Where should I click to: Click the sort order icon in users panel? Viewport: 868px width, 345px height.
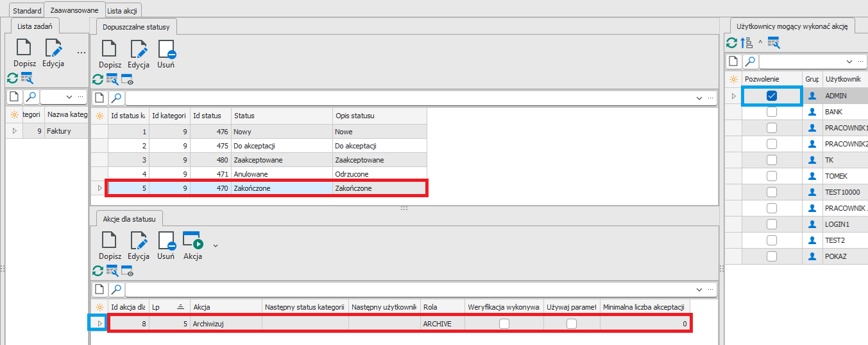click(746, 43)
